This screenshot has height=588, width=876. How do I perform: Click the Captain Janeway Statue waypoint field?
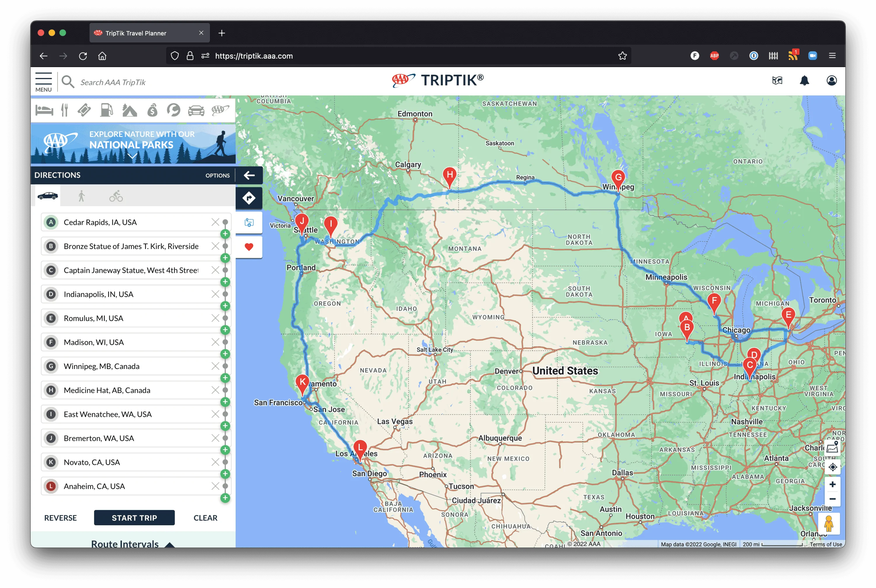(x=131, y=270)
